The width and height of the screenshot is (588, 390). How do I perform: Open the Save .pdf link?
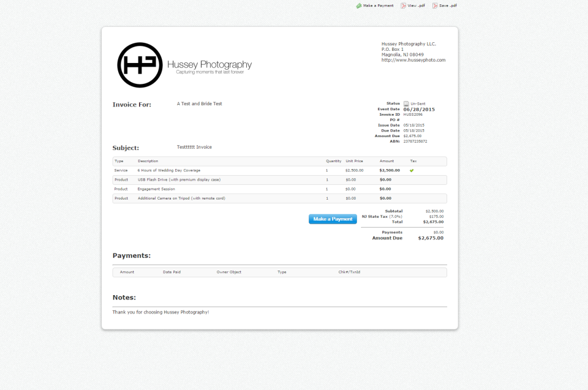tap(448, 6)
